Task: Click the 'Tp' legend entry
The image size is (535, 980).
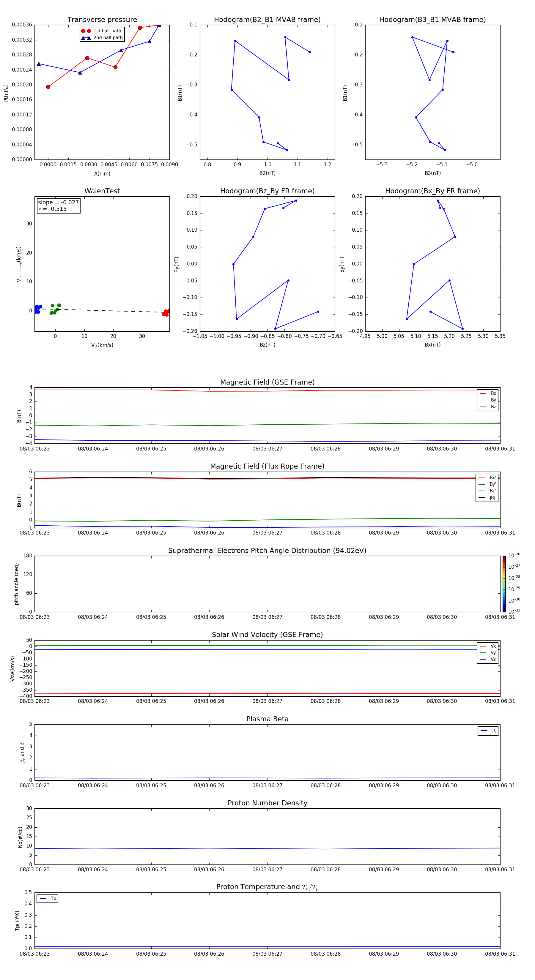Action: point(48,899)
